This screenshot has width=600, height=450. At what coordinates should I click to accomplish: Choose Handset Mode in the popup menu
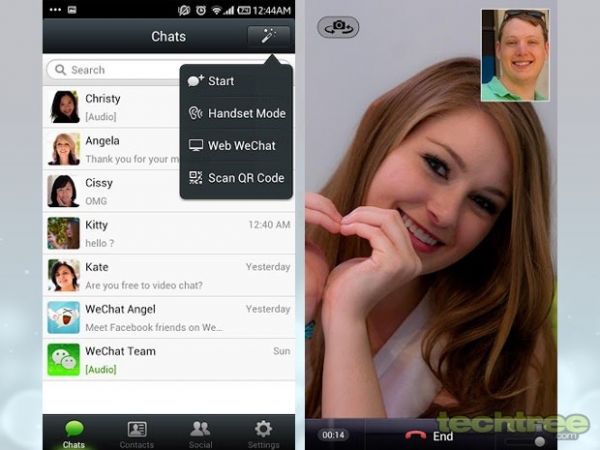click(236, 113)
